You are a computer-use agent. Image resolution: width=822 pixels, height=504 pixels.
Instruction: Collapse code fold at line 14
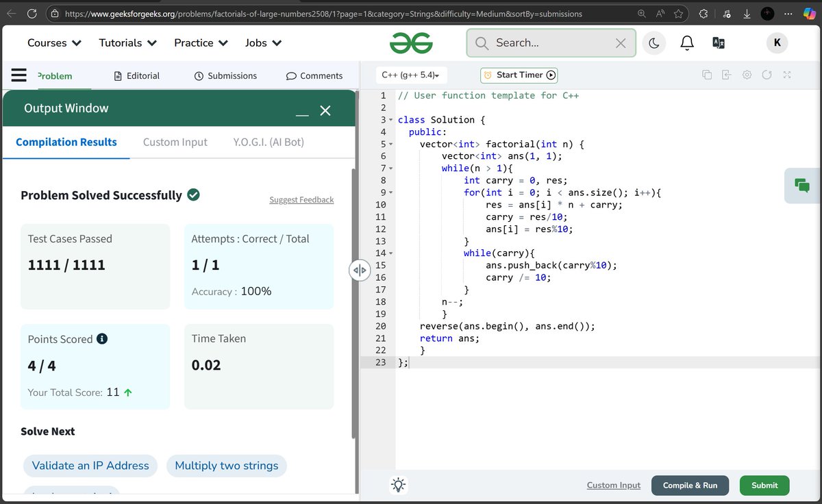[x=390, y=253]
